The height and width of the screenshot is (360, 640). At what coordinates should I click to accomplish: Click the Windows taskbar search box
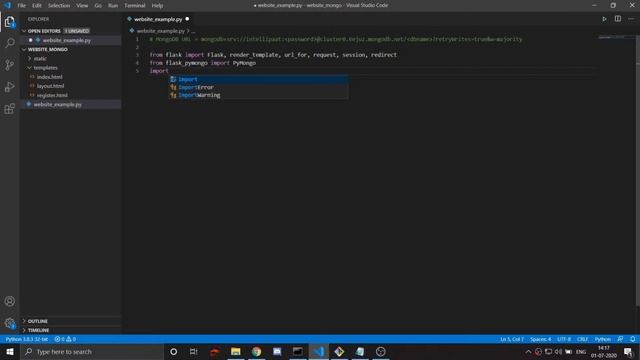tap(91, 351)
